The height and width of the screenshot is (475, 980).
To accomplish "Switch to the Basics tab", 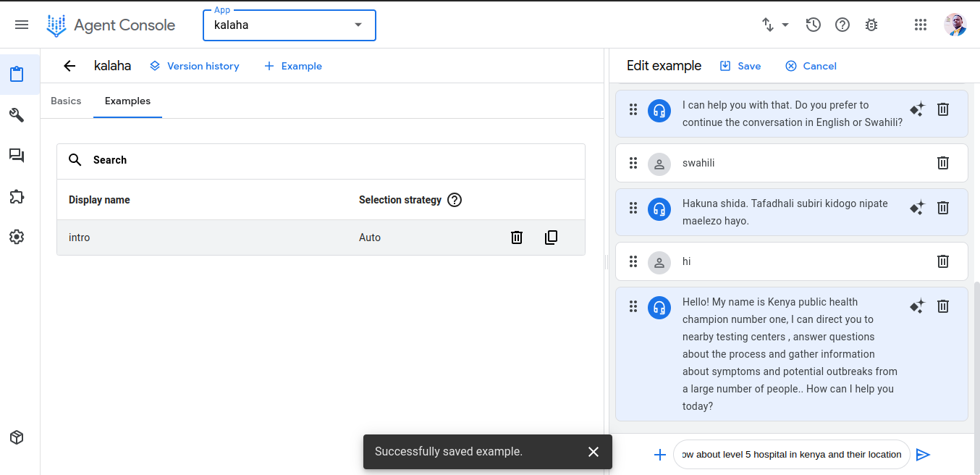I will (x=66, y=101).
